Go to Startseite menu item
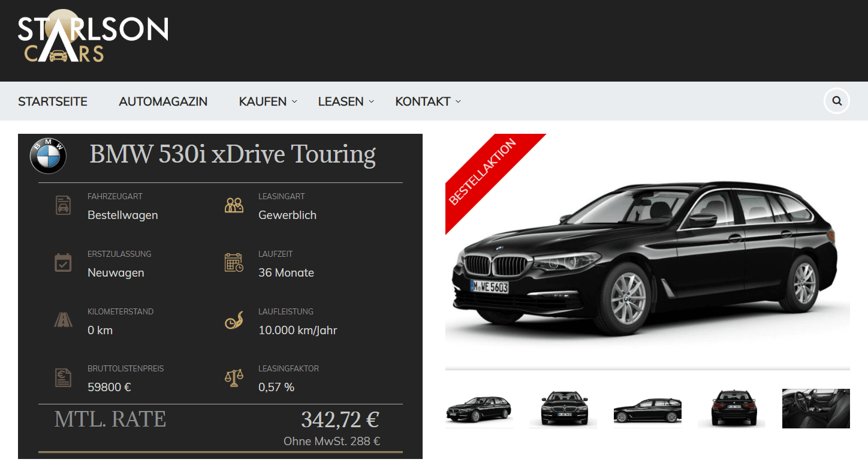 coord(53,101)
